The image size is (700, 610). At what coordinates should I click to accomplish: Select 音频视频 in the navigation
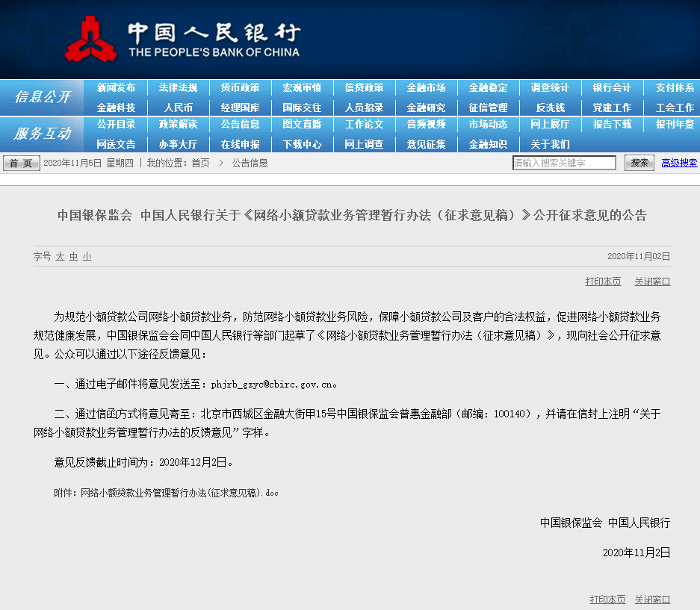(x=427, y=124)
